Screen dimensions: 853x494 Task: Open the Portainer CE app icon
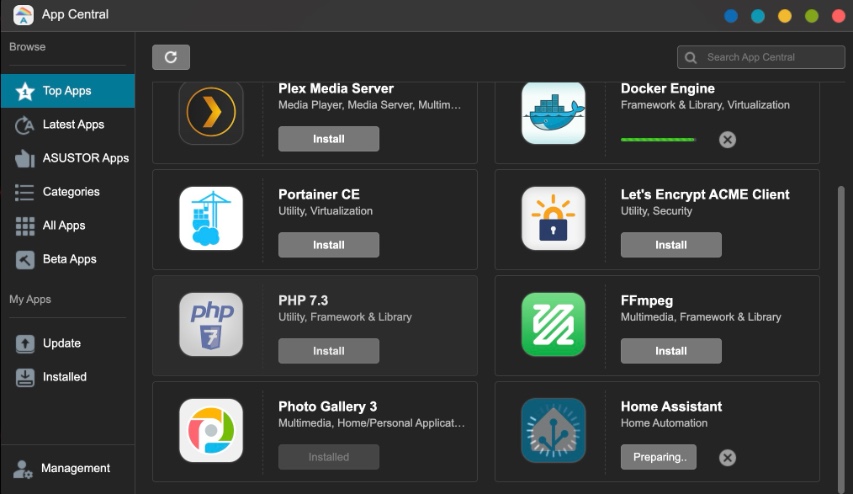pos(211,219)
